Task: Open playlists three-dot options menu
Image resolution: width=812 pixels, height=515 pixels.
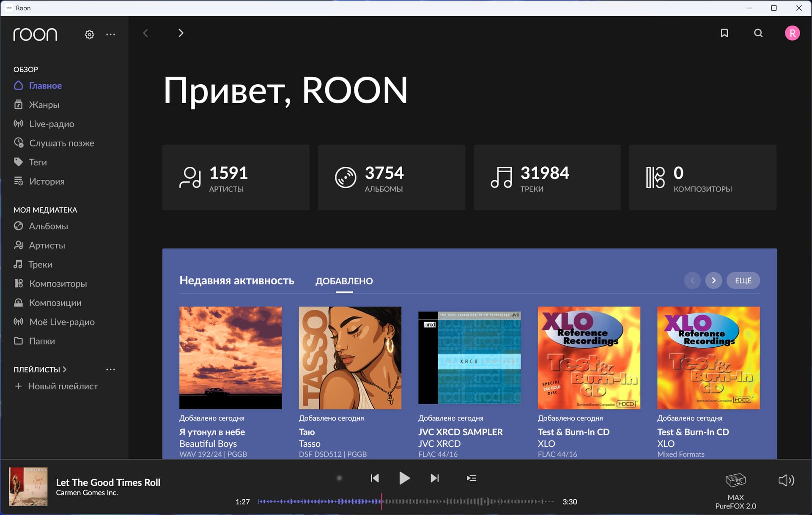Action: [110, 369]
